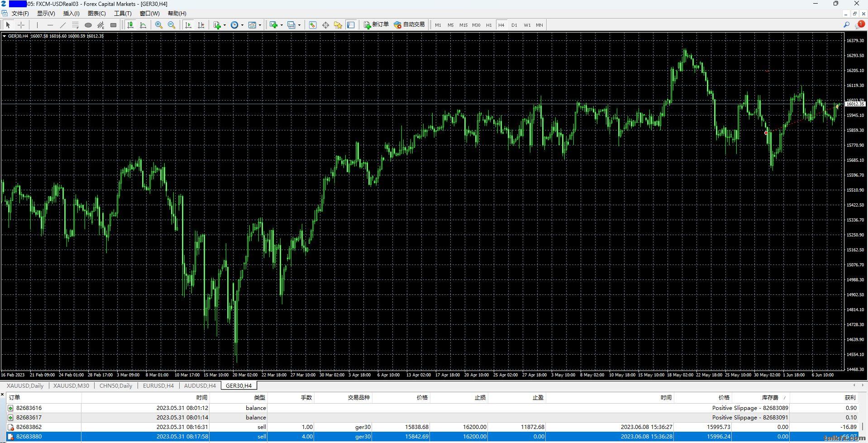Open the 图表(C) menu
Viewport: 868px width, 443px height.
tap(96, 14)
